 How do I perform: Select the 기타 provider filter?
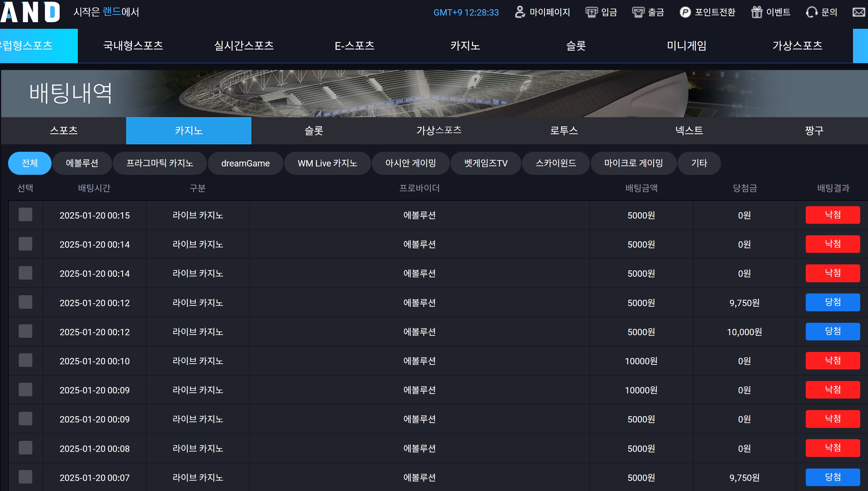[699, 163]
